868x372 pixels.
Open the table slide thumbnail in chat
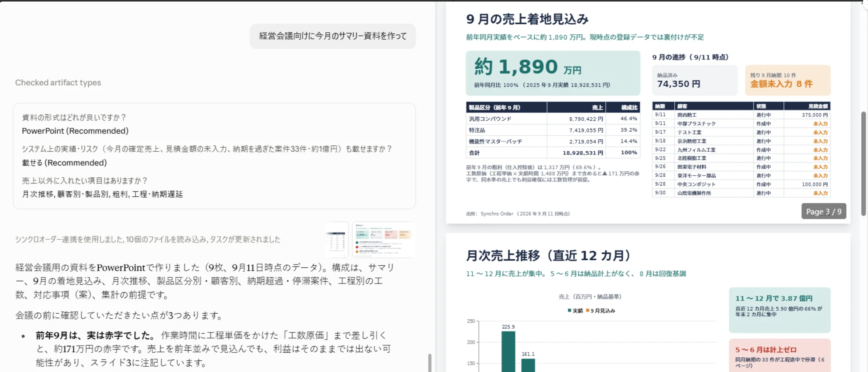[337, 240]
